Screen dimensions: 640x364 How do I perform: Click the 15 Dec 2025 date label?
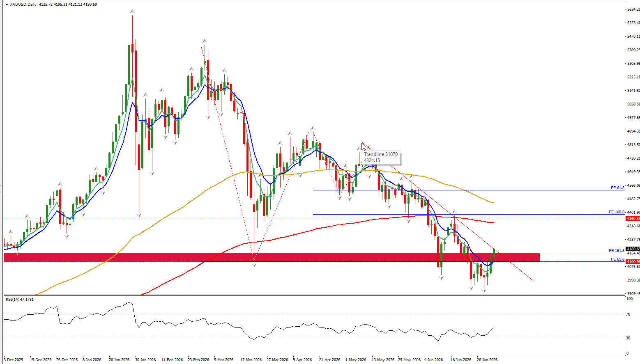pos(41,360)
